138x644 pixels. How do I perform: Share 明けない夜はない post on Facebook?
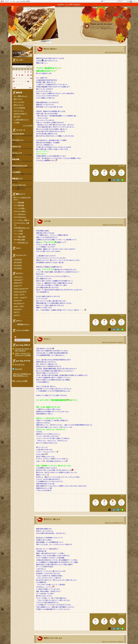[114, 180]
